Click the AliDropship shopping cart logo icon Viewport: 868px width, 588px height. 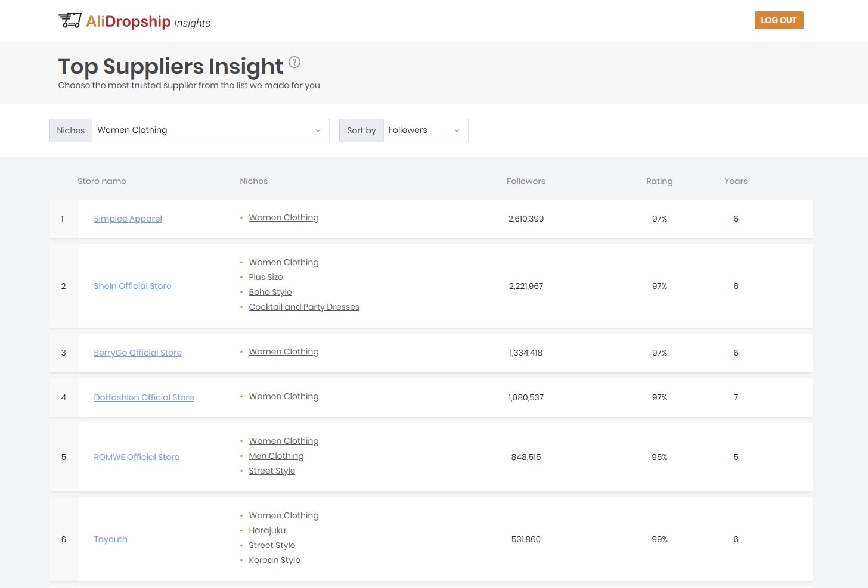pos(70,20)
